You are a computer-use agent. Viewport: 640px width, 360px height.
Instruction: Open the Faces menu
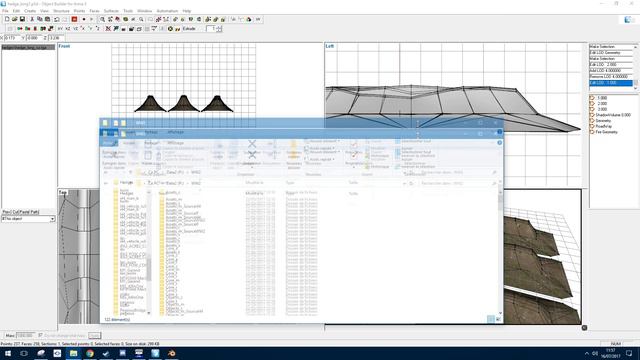[94, 11]
